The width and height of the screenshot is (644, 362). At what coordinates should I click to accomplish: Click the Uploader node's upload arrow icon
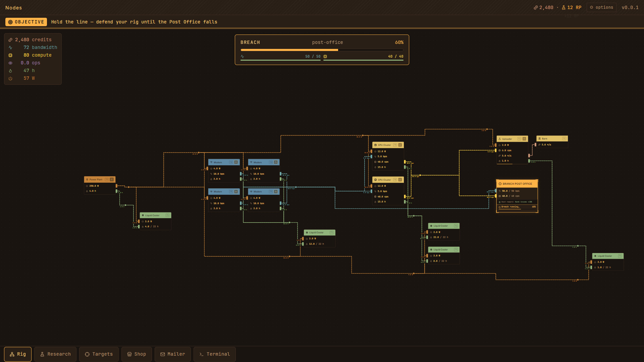point(500,139)
